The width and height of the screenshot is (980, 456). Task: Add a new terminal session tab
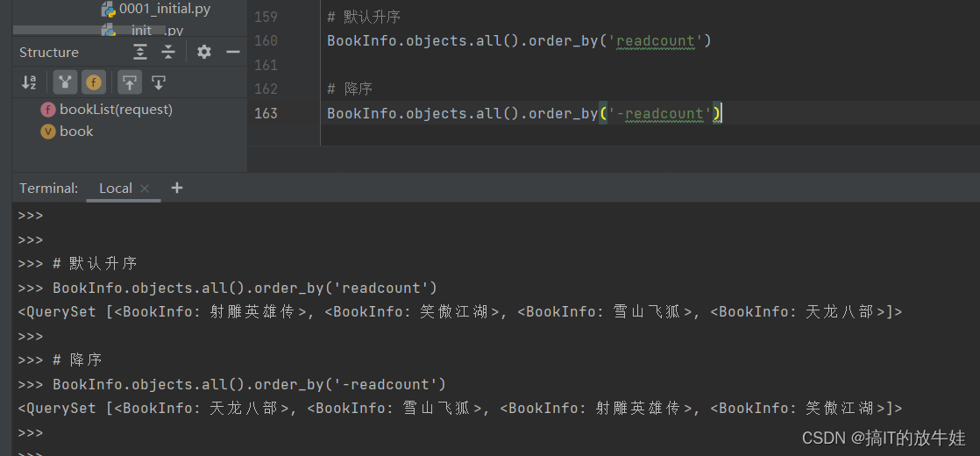pos(177,188)
